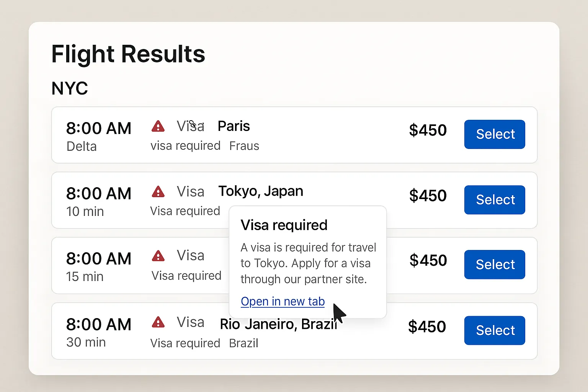The image size is (588, 392).
Task: Click the Delta airline name
Action: pos(81,146)
